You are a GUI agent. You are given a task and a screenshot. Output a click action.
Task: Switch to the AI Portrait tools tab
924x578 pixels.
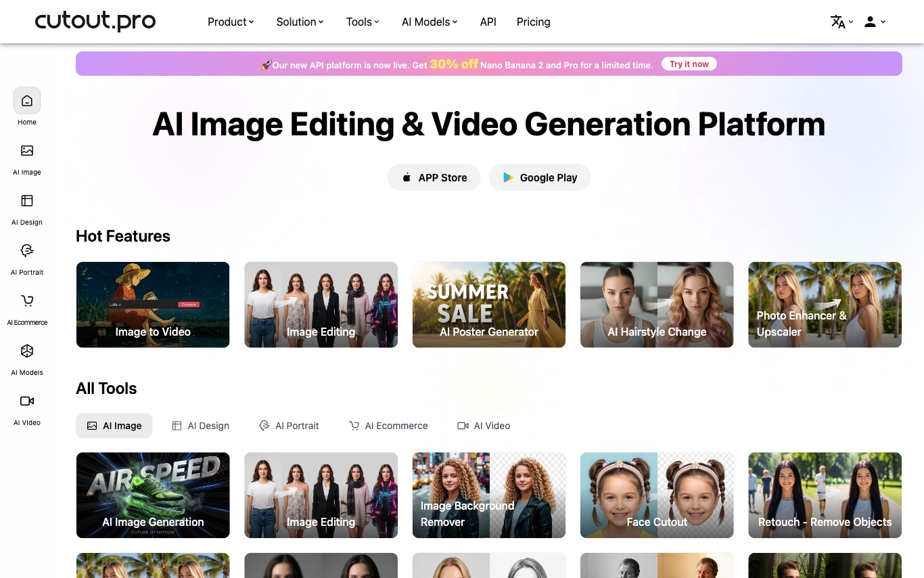coord(289,426)
